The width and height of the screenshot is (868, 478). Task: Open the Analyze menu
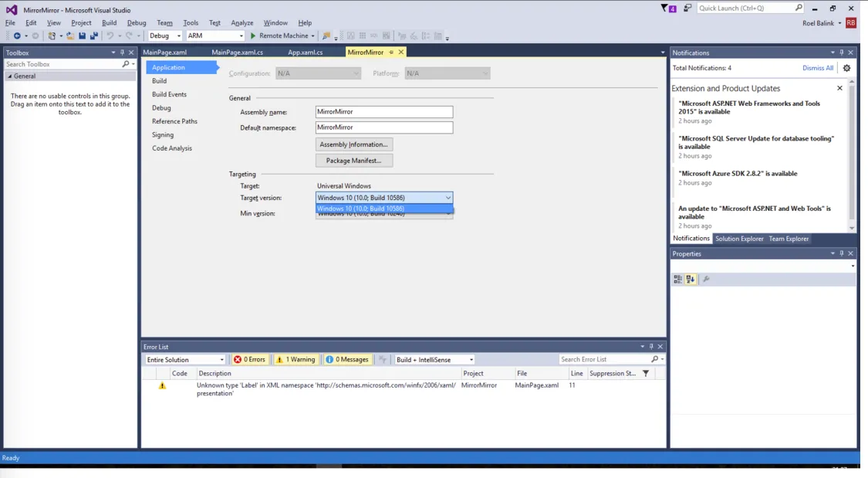pyautogui.click(x=242, y=22)
